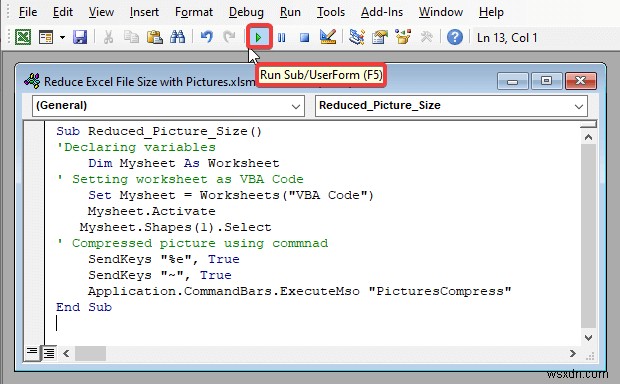The height and width of the screenshot is (384, 620).
Task: Open the Insert UserForm dropdown arrow
Action: tap(62, 38)
